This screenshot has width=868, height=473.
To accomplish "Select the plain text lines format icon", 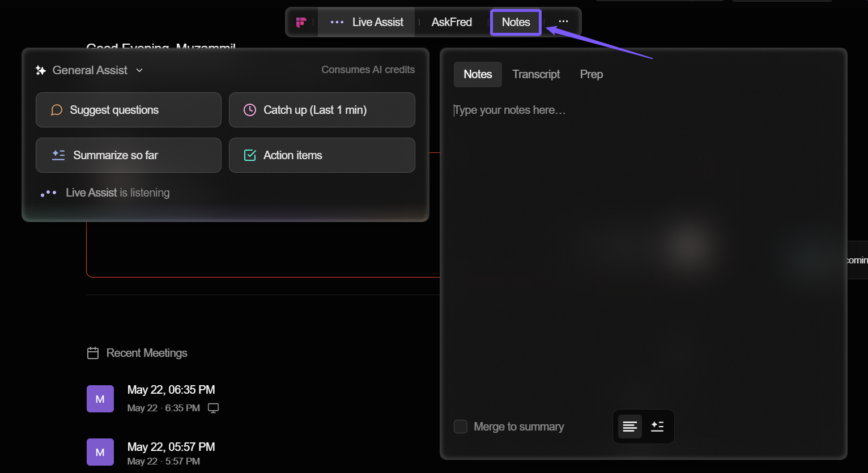I will pyautogui.click(x=630, y=427).
